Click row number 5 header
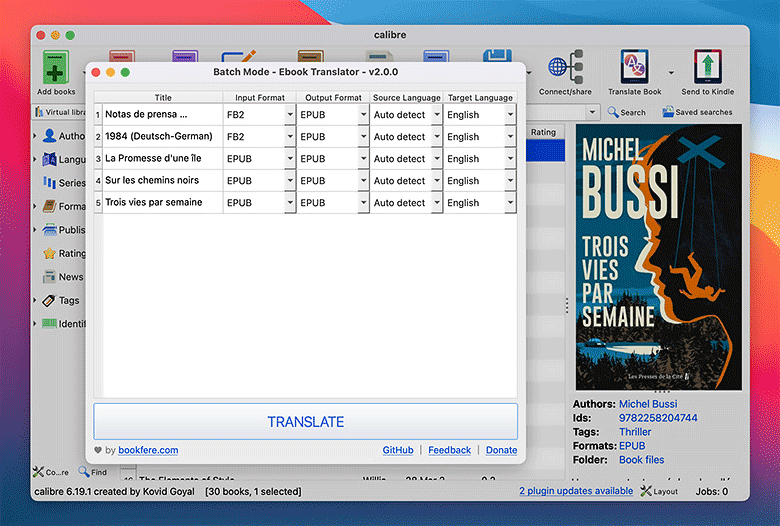The height and width of the screenshot is (526, 780). (x=98, y=203)
